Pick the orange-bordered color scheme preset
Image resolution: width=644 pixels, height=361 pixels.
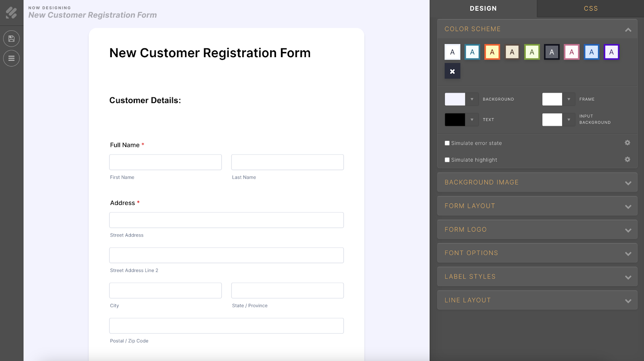492,52
